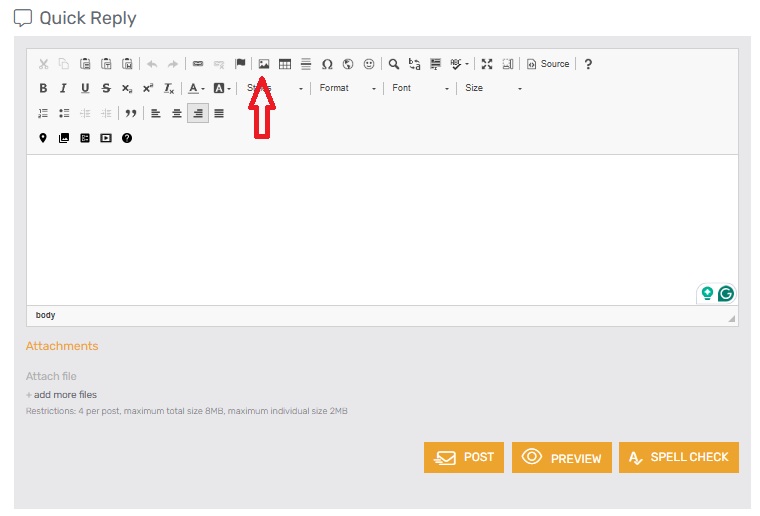
Task: Click the Anchor flag icon
Action: 240,64
